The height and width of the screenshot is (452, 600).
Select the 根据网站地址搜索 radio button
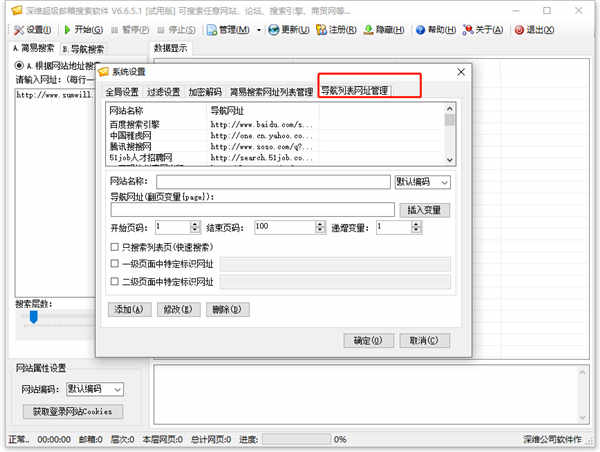[19, 65]
